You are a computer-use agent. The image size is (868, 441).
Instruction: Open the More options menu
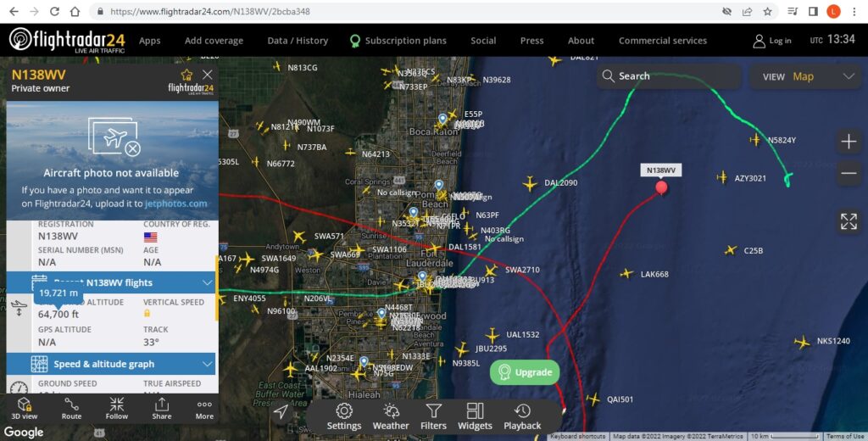204,409
